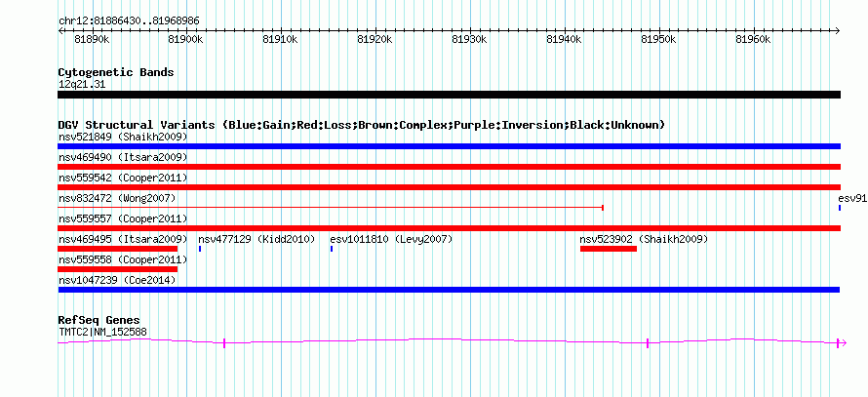
Task: Click the blue nsv1047239 gain bar
Action: point(449,290)
